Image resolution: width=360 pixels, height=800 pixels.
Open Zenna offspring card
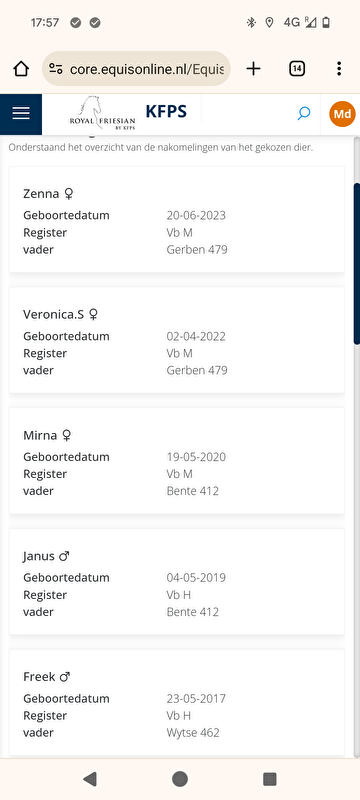pyautogui.click(x=176, y=219)
